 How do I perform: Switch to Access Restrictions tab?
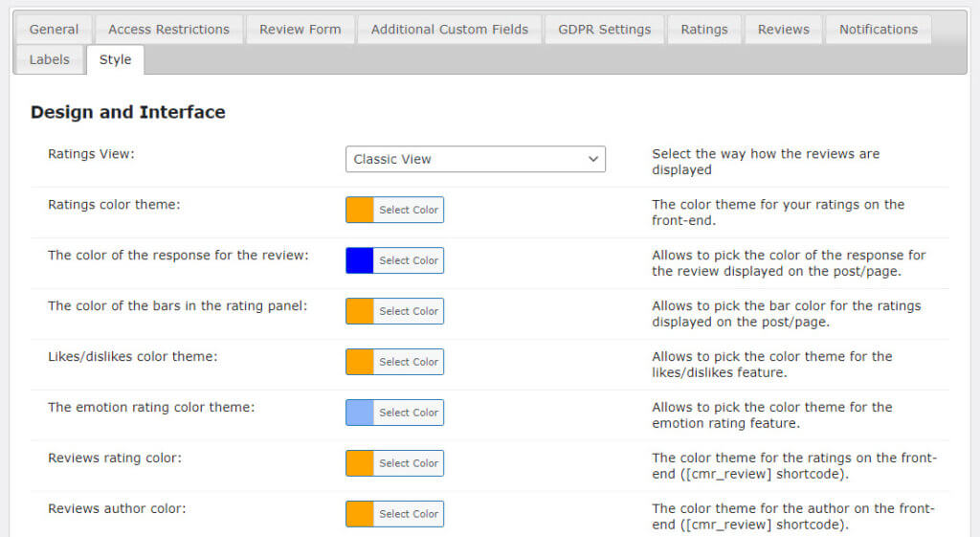pos(168,30)
